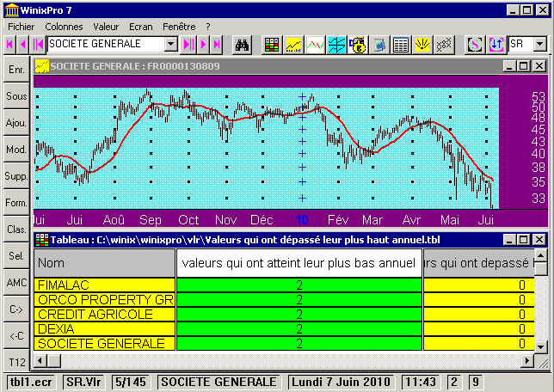Click the yellow starburst toolbar icon
The height and width of the screenshot is (392, 554).
(x=422, y=45)
